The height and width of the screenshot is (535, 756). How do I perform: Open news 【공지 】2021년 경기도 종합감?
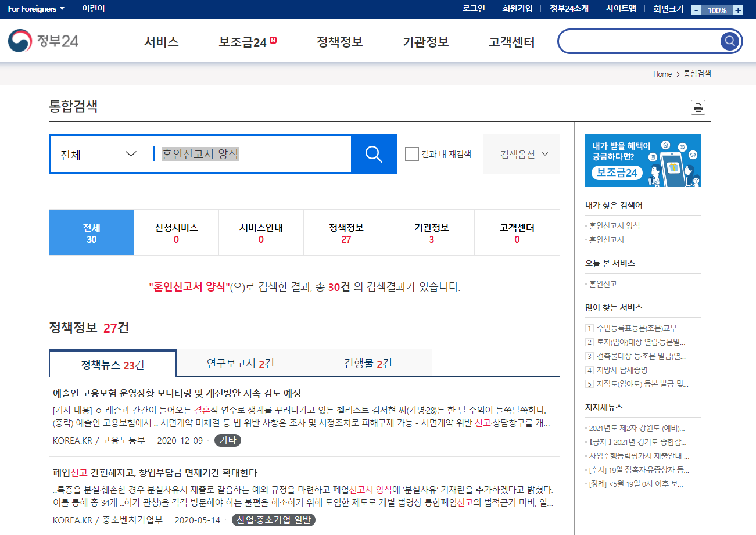[637, 442]
